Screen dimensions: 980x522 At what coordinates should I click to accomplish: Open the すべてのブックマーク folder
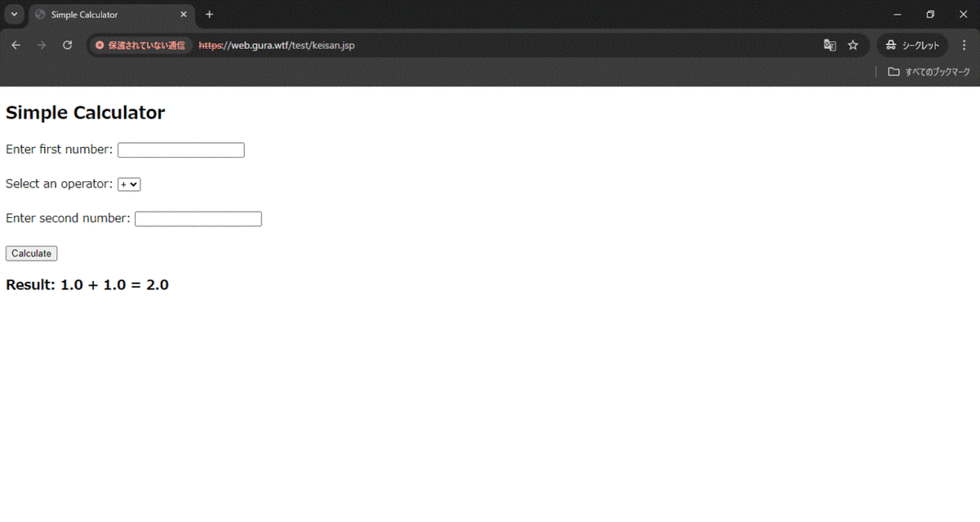[x=929, y=72]
